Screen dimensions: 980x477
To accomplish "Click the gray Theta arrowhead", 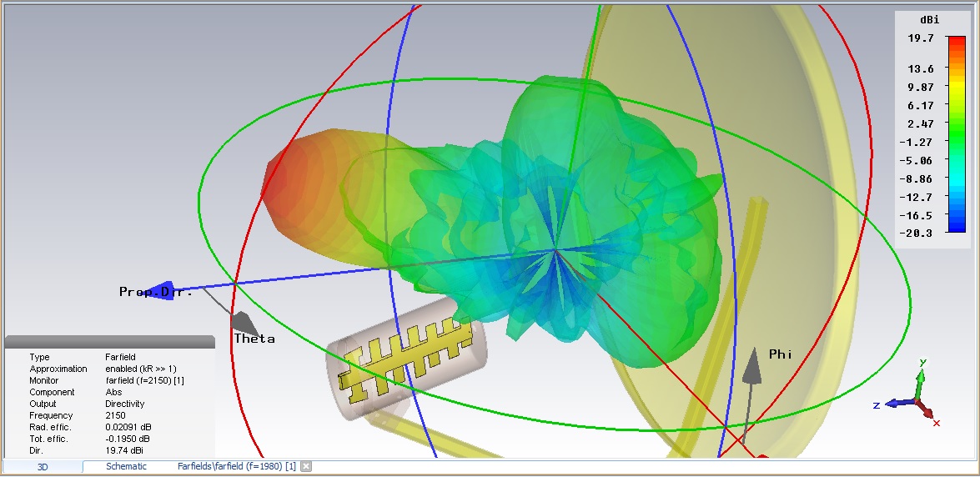I will point(245,324).
